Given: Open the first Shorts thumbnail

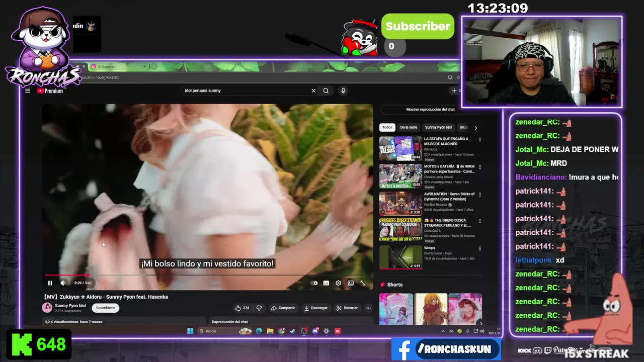Looking at the screenshot, I should pos(396,309).
